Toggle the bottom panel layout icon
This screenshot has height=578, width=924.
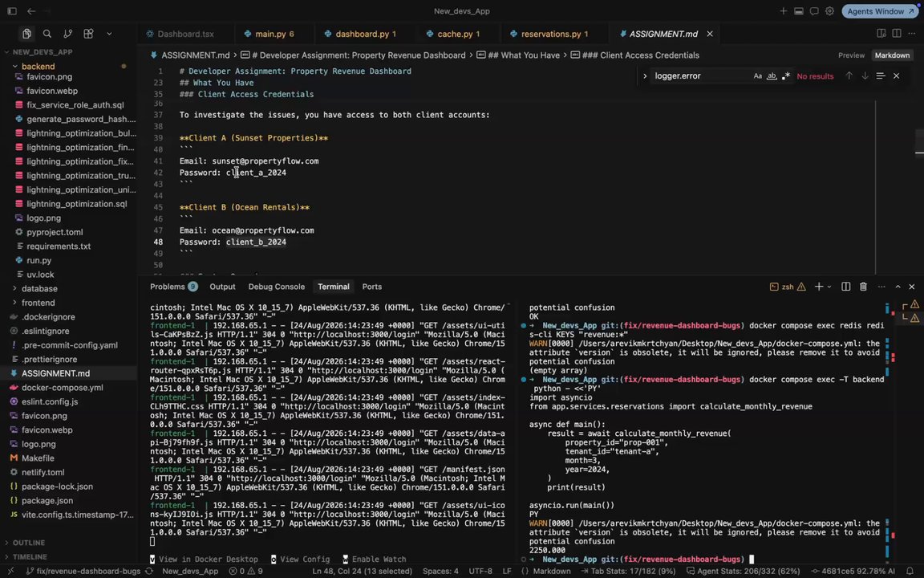[799, 11]
